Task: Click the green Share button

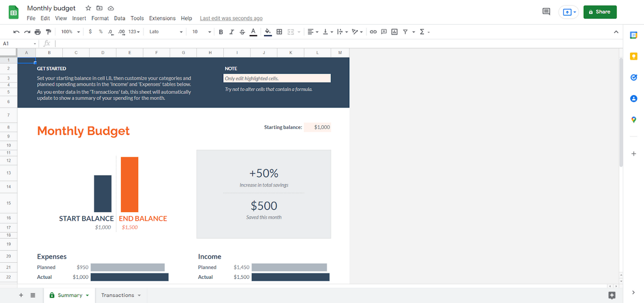Action: click(x=599, y=12)
